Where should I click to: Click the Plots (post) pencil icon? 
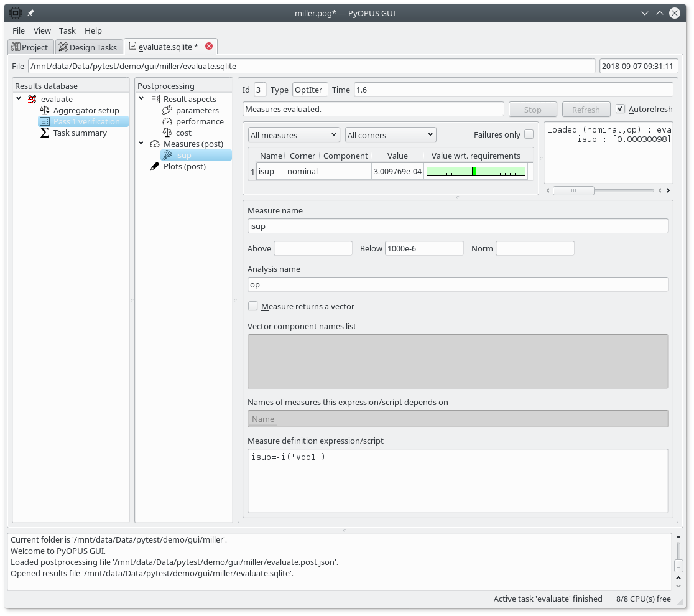pos(155,166)
